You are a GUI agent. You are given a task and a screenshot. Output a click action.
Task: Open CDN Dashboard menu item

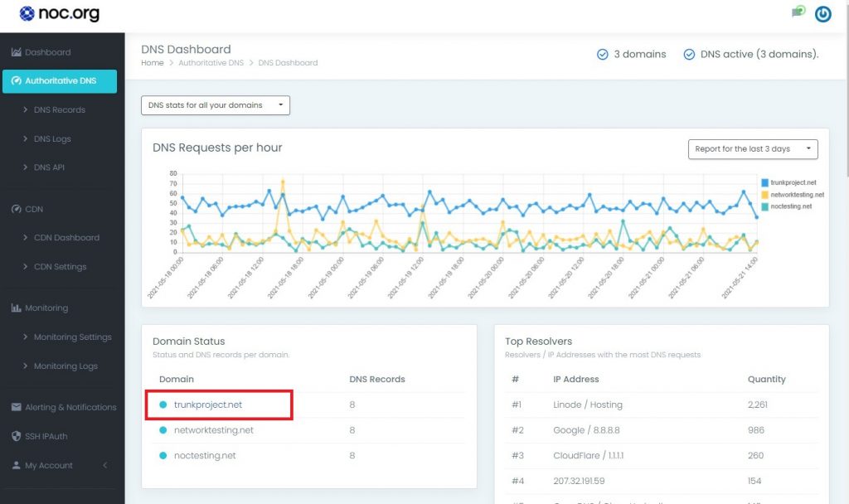point(66,237)
